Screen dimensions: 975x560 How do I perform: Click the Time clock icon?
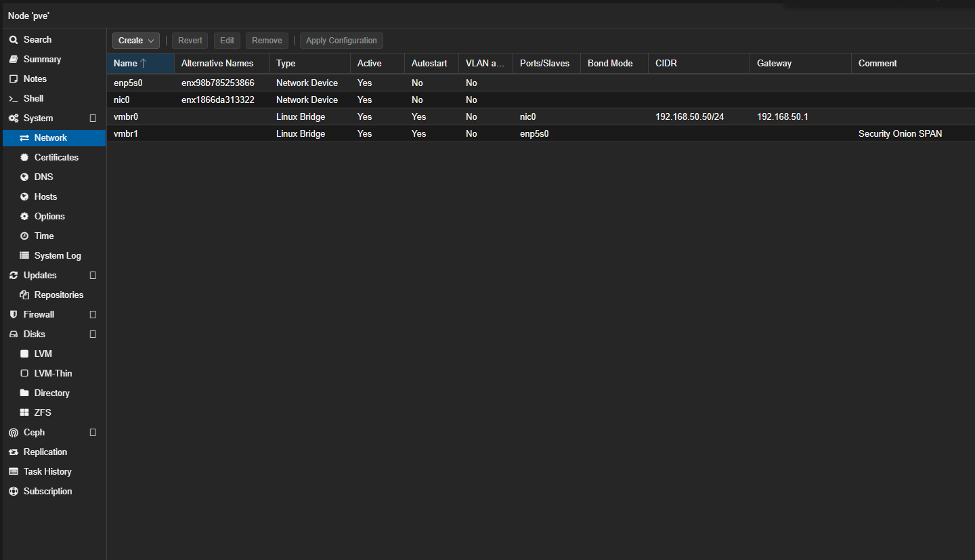pyautogui.click(x=24, y=236)
